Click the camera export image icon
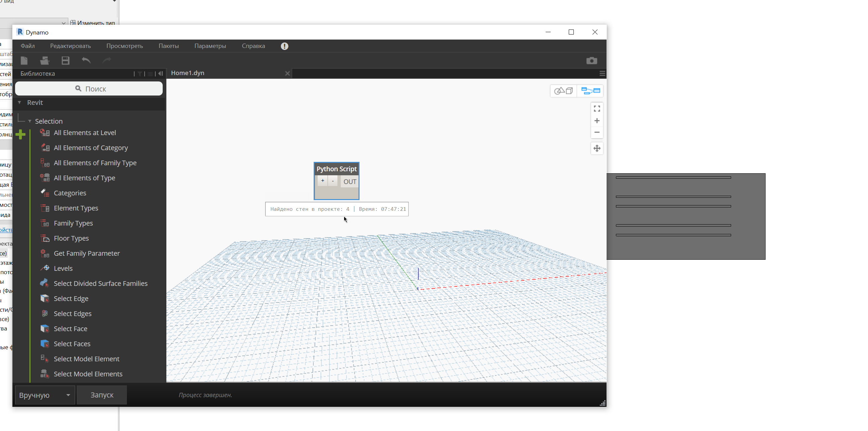Screen dimensions: 868x431 point(591,60)
